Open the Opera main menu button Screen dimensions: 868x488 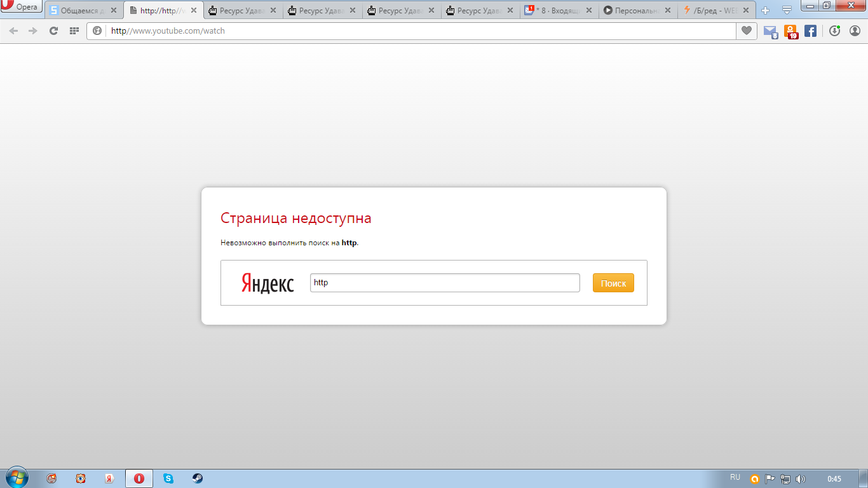point(22,7)
